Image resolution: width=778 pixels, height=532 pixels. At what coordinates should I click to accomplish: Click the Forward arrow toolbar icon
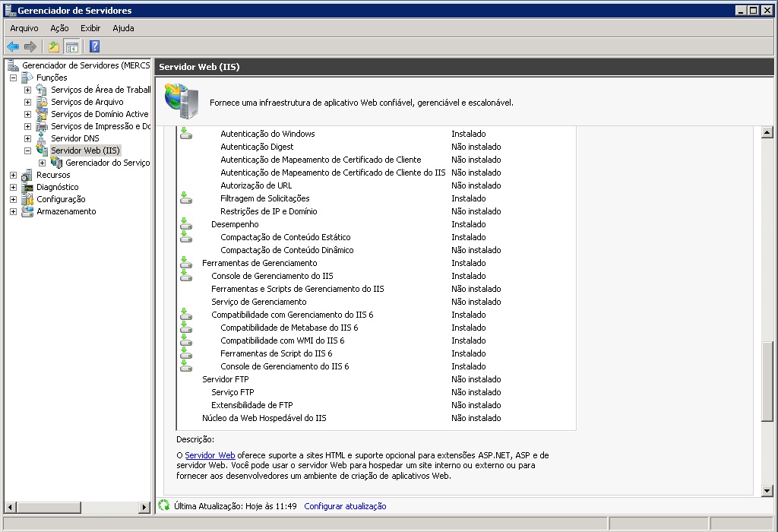pos(30,46)
